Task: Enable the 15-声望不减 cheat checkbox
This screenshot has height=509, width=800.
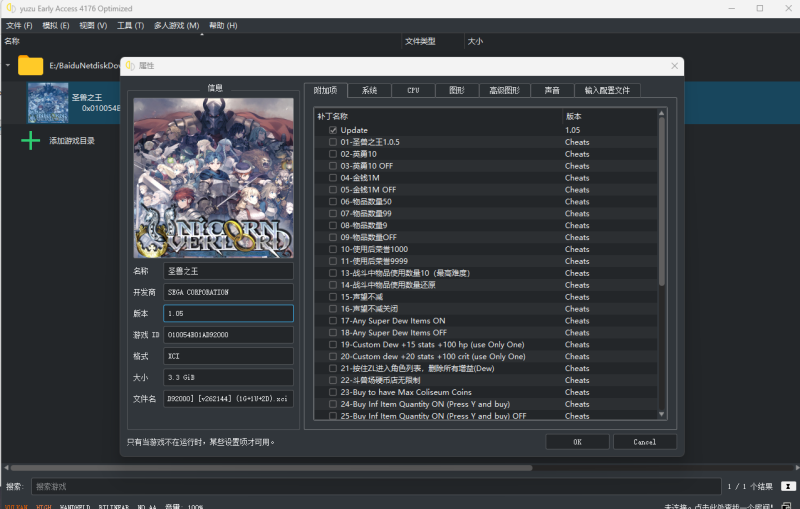Action: click(333, 297)
